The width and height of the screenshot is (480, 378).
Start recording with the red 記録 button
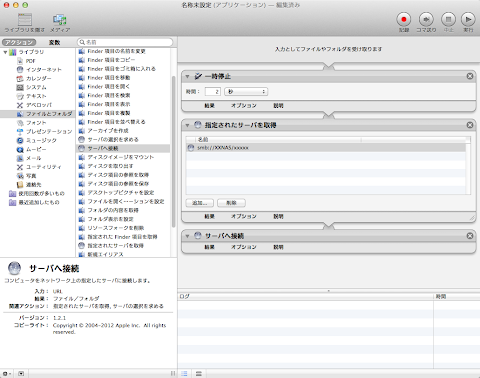(404, 19)
